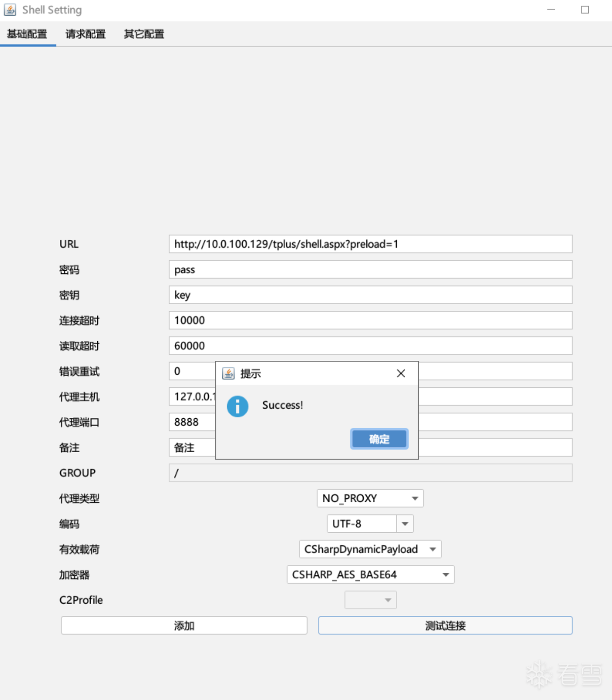Click the GROUP label

tap(77, 473)
